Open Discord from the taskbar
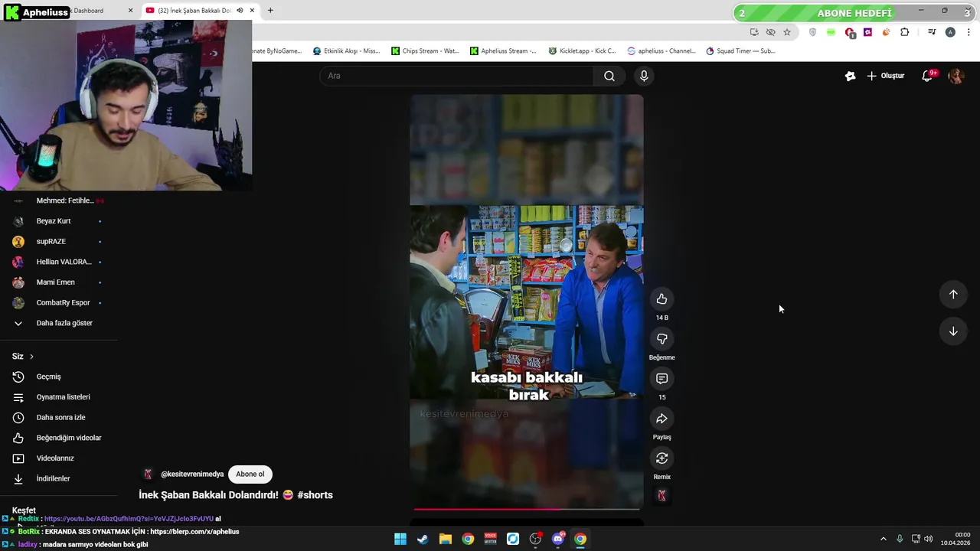980x551 pixels. point(558,539)
